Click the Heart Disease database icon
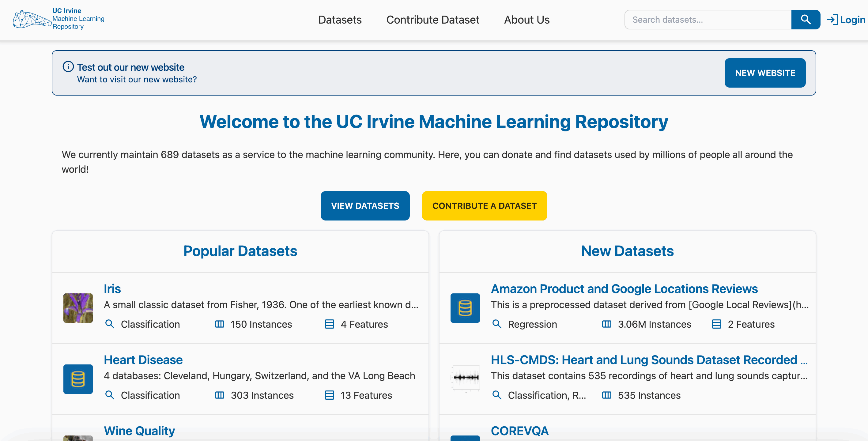The height and width of the screenshot is (441, 868). pos(78,379)
